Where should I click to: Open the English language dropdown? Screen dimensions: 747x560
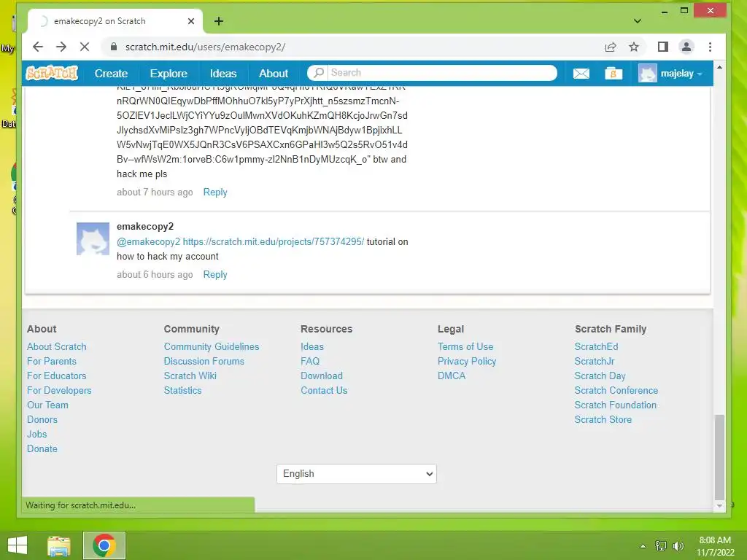(x=356, y=474)
